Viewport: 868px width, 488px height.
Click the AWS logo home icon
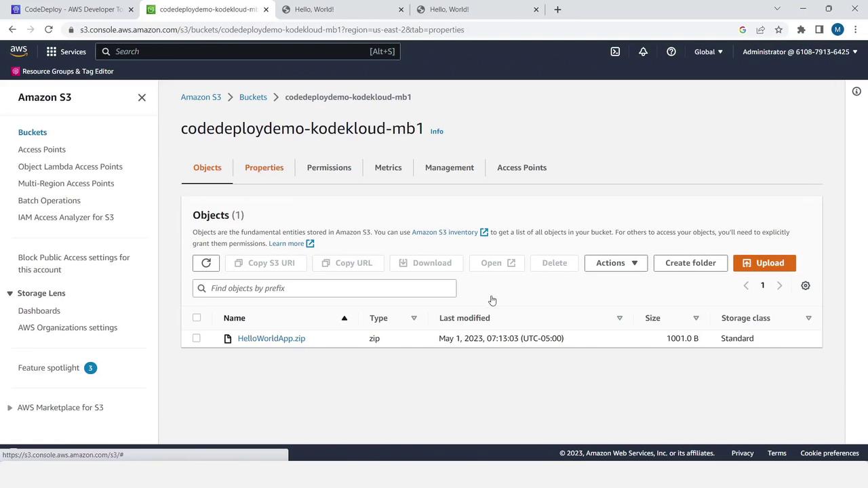tap(19, 52)
